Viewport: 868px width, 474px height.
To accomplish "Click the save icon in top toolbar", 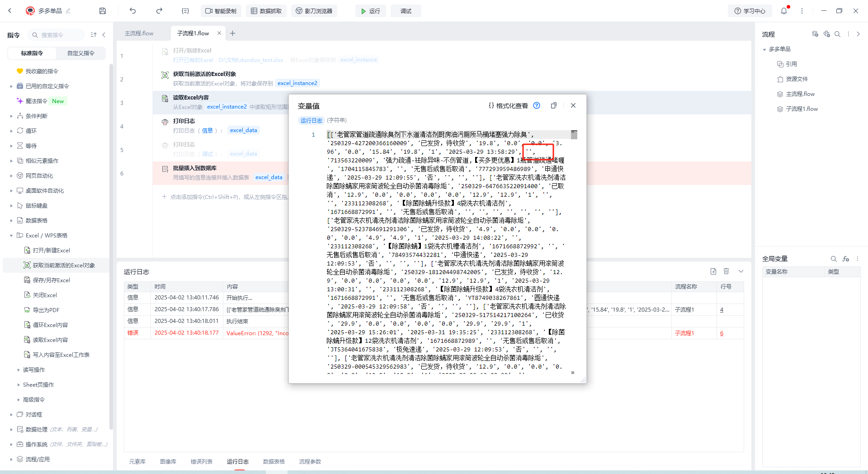I will (103, 11).
